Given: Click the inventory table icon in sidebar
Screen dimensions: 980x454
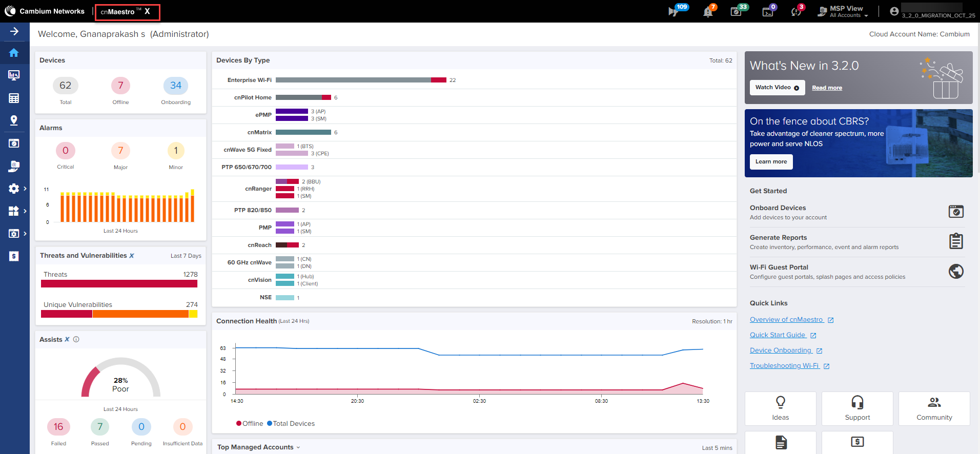Looking at the screenshot, I should pos(14,98).
